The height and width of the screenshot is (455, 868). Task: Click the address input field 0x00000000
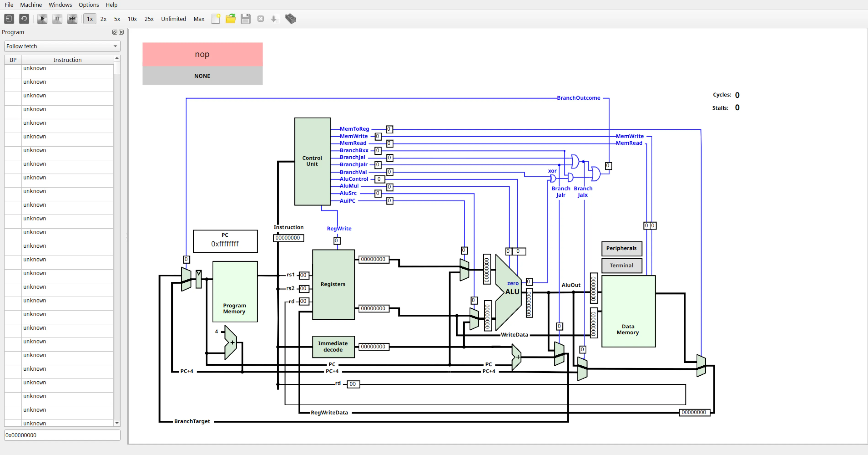62,435
